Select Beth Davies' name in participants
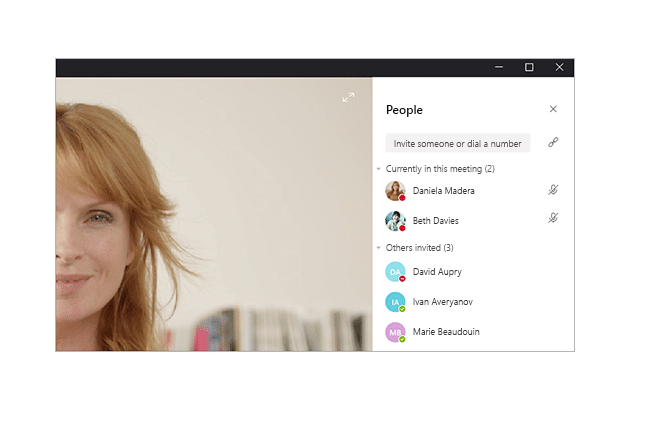Viewport: 668px width, 428px height. (x=436, y=221)
